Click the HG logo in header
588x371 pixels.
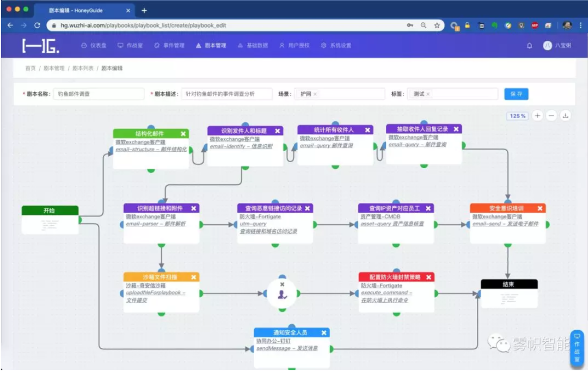40,46
